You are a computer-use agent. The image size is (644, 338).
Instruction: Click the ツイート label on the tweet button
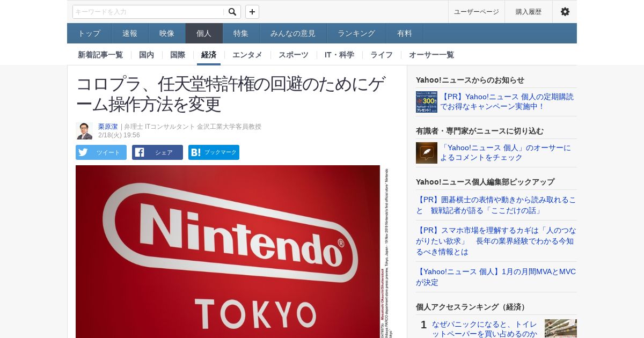click(108, 152)
